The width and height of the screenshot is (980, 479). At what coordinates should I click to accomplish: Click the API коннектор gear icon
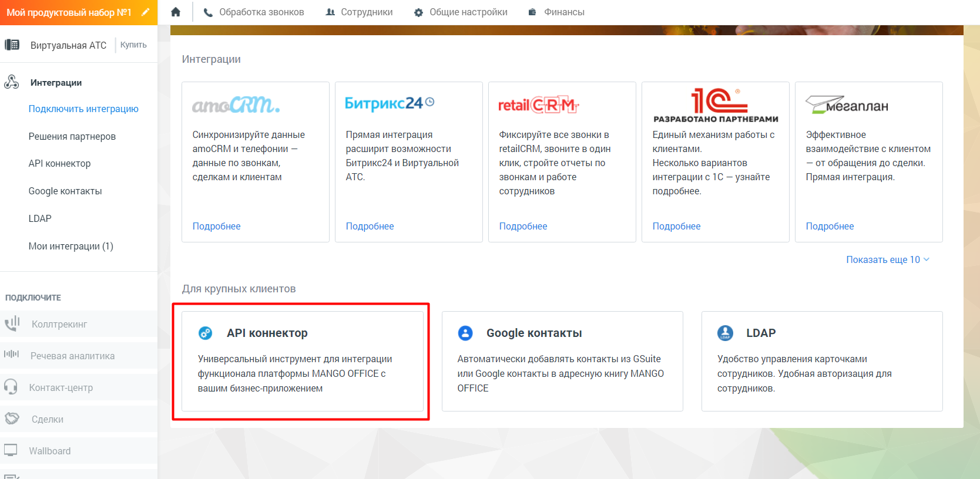click(206, 333)
